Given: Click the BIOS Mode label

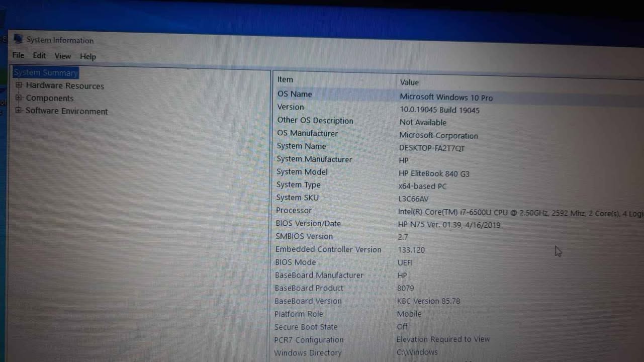Looking at the screenshot, I should pos(296,262).
